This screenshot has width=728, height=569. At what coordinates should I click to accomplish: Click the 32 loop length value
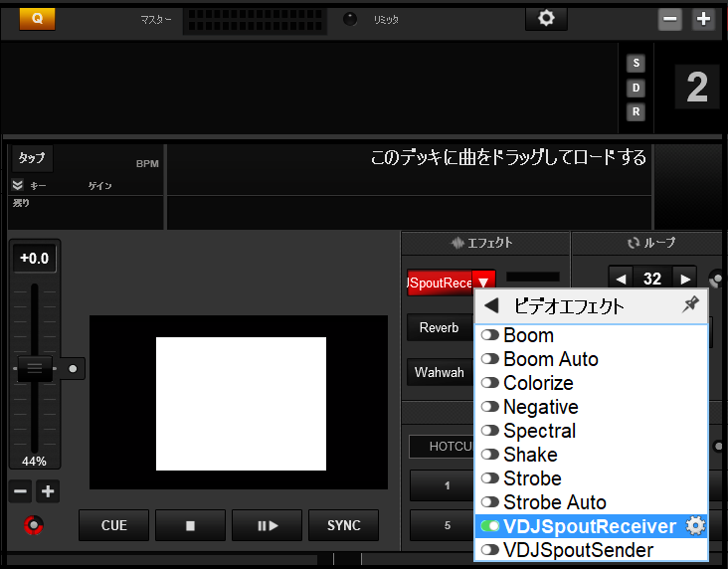652,279
